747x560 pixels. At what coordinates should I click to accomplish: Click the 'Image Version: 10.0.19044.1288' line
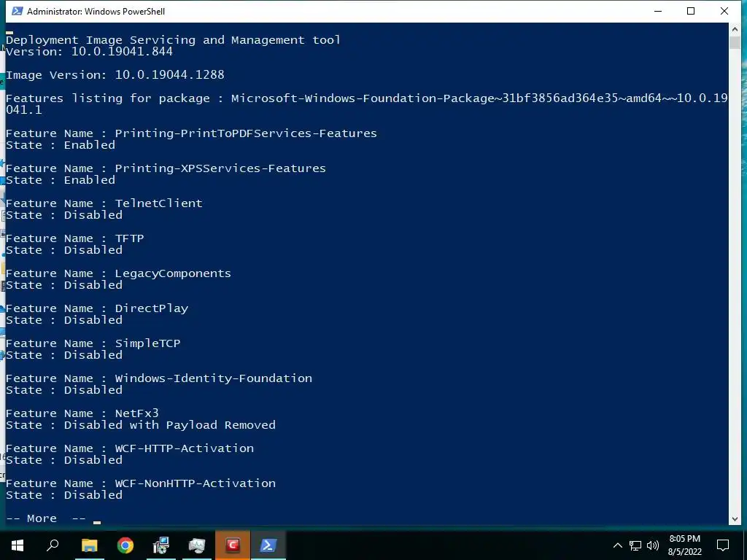(115, 75)
